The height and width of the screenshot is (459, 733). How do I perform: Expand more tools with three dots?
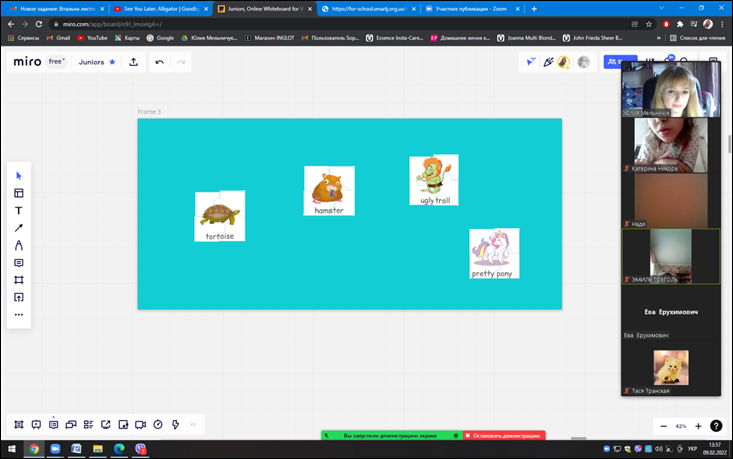click(x=18, y=315)
